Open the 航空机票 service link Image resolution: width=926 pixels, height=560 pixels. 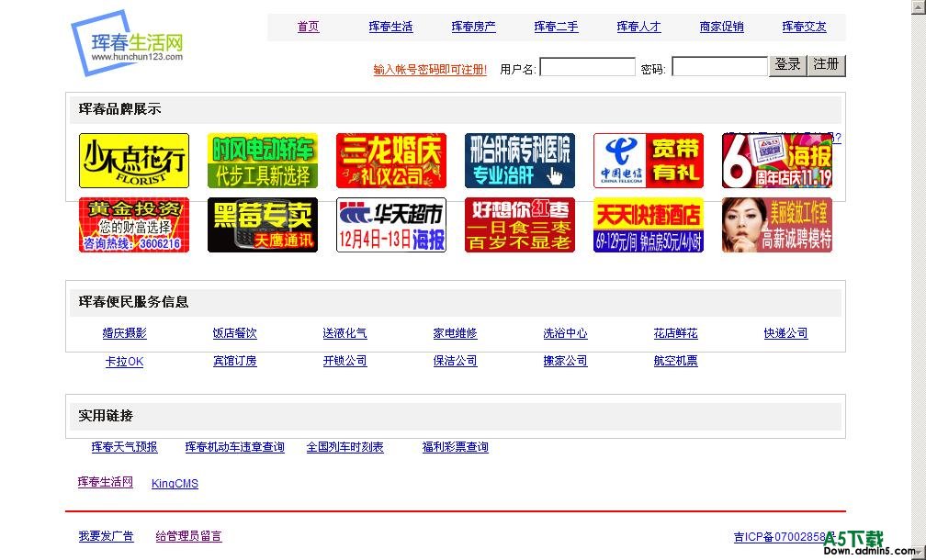(x=675, y=361)
